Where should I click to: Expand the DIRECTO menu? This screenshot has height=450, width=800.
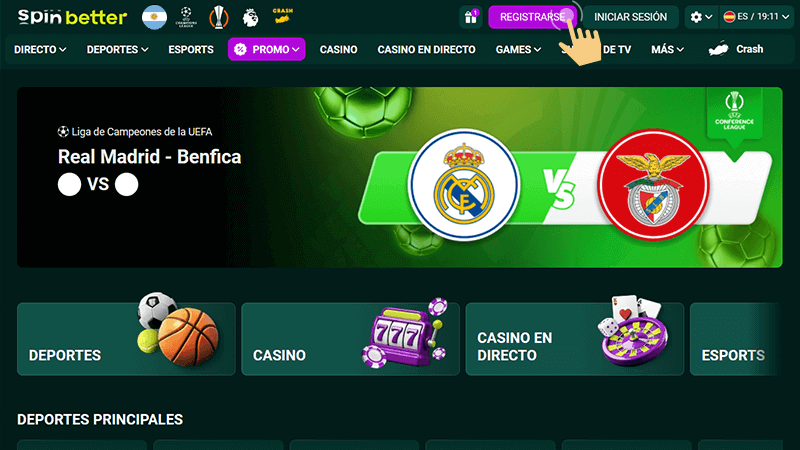40,49
